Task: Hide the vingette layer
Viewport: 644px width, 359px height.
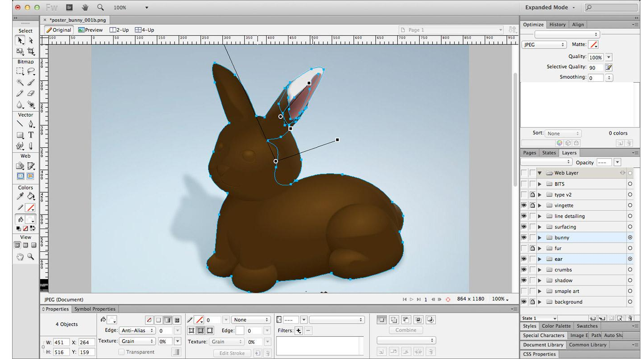Action: (524, 205)
